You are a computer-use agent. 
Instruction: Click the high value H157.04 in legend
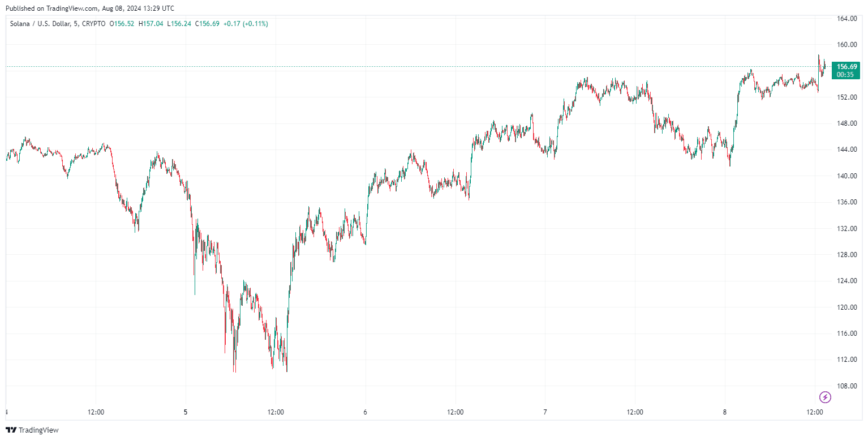152,24
